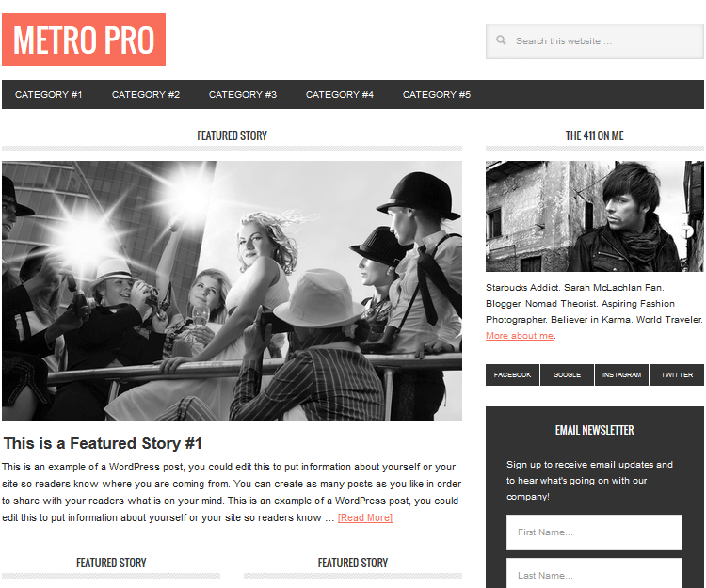The width and height of the screenshot is (706, 588).
Task: Click the More about me link
Action: pos(520,336)
